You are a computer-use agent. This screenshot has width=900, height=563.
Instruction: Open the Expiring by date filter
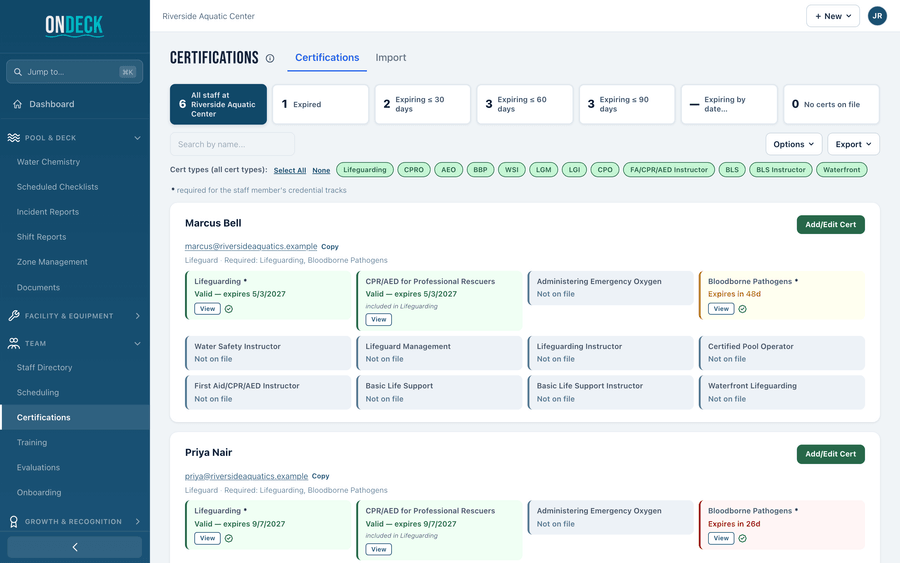coord(729,104)
